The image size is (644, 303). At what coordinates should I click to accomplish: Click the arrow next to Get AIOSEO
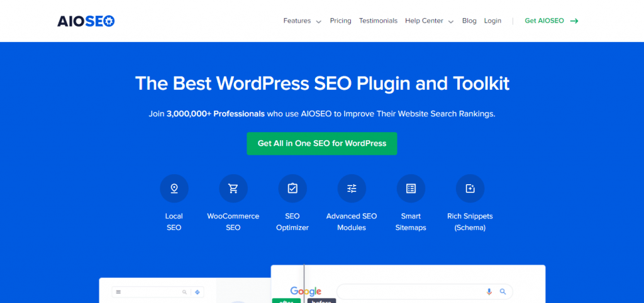574,21
